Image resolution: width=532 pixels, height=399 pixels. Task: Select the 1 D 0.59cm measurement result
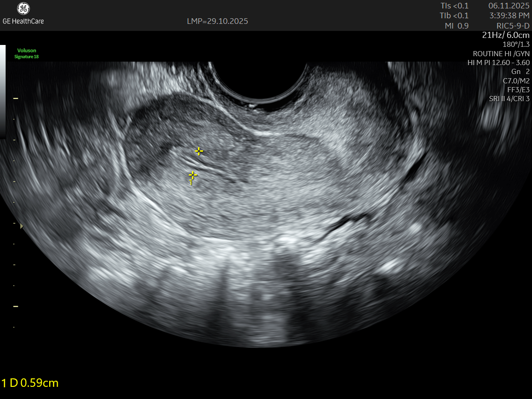[x=30, y=383]
